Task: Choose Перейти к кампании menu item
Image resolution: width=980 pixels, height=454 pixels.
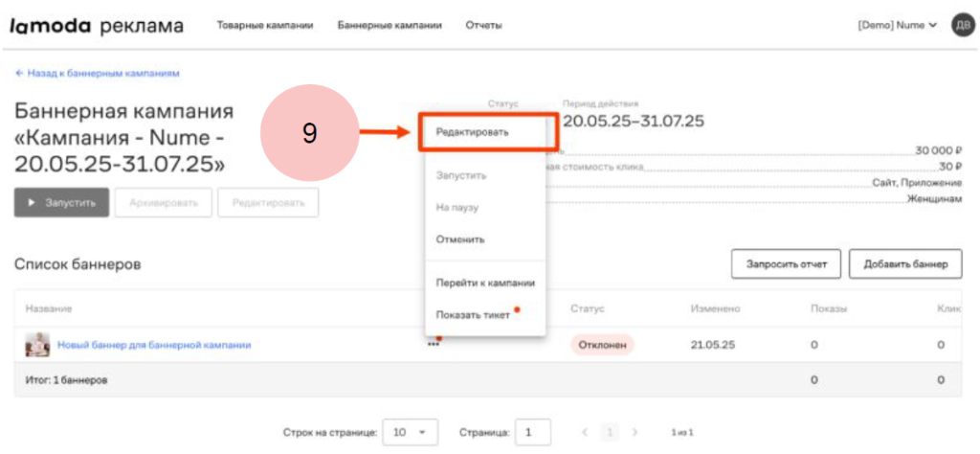Action: coord(485,283)
